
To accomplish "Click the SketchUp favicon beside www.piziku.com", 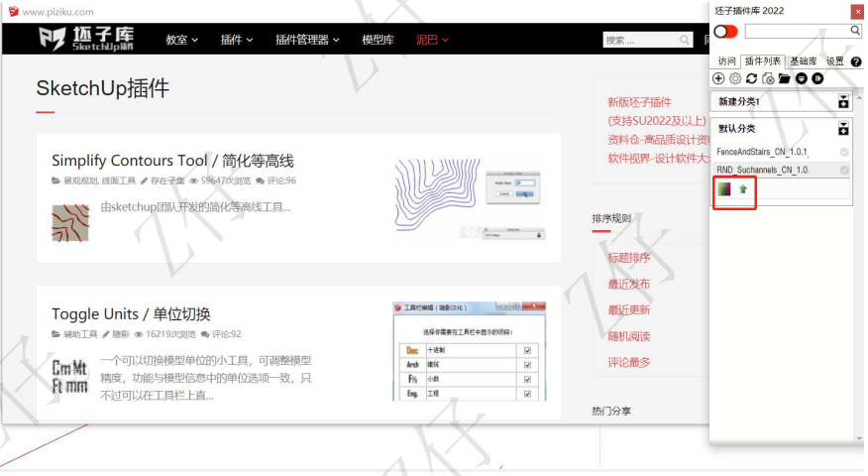I will (x=13, y=11).
